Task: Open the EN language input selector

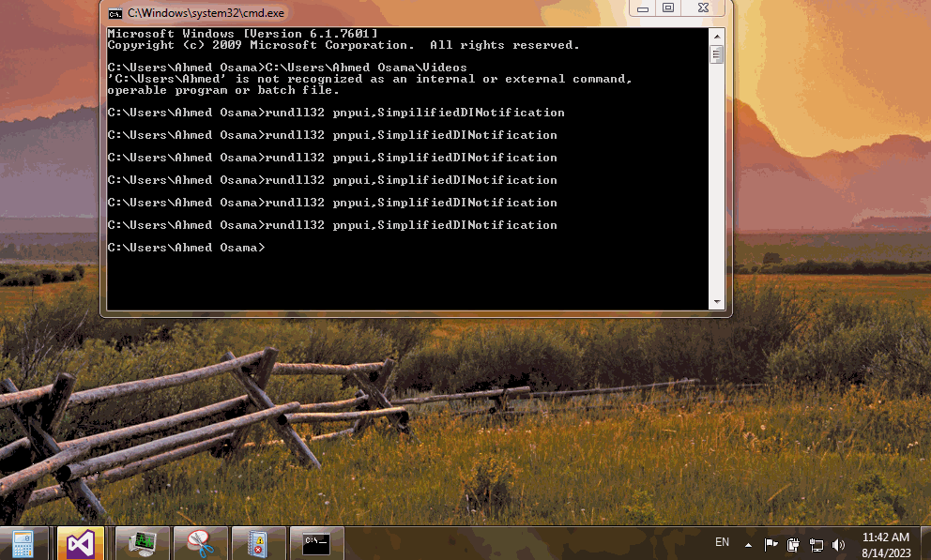Action: click(722, 542)
